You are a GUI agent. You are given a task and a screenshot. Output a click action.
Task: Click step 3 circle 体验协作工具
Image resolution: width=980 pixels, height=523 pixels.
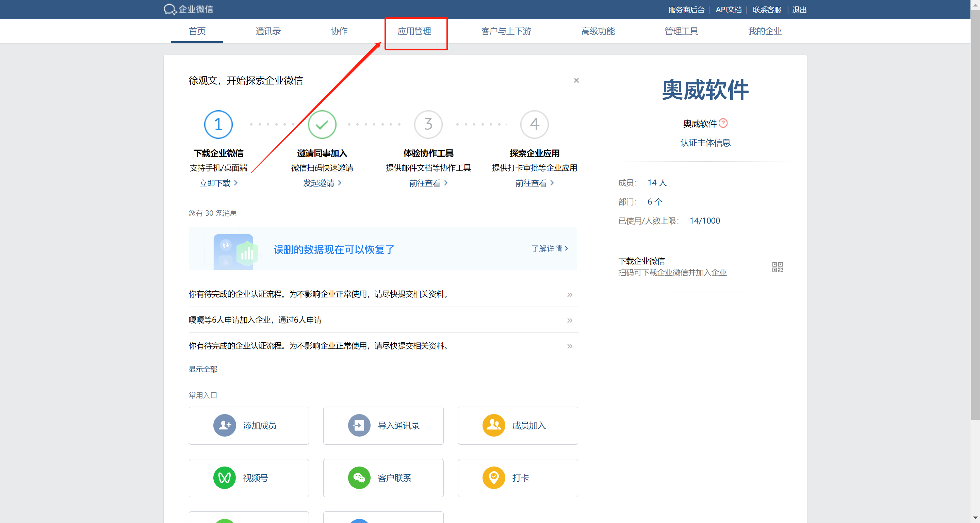pos(428,125)
